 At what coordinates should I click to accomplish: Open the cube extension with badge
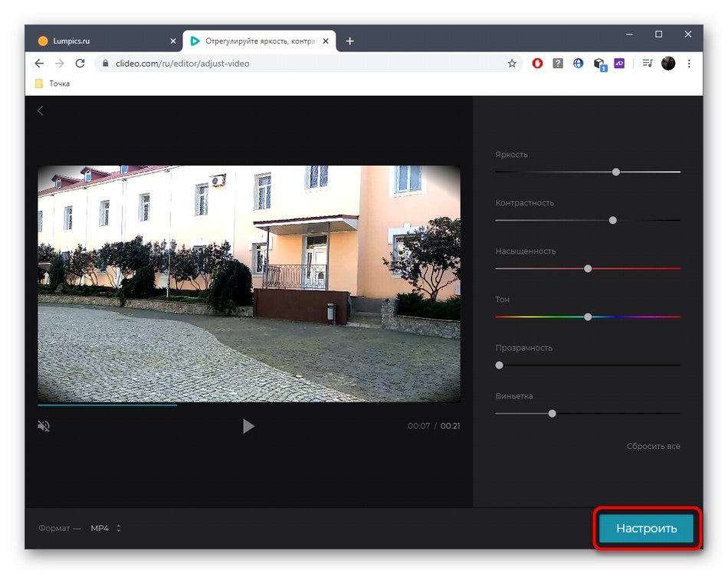coord(599,64)
